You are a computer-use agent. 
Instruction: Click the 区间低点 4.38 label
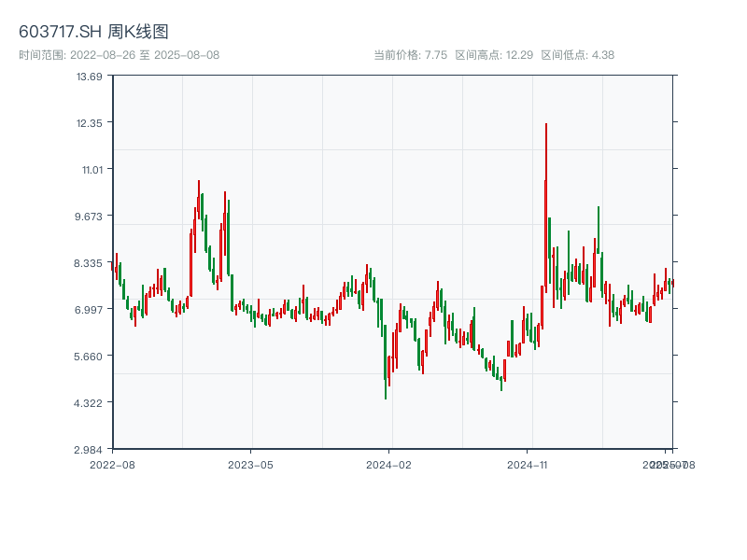pos(578,55)
